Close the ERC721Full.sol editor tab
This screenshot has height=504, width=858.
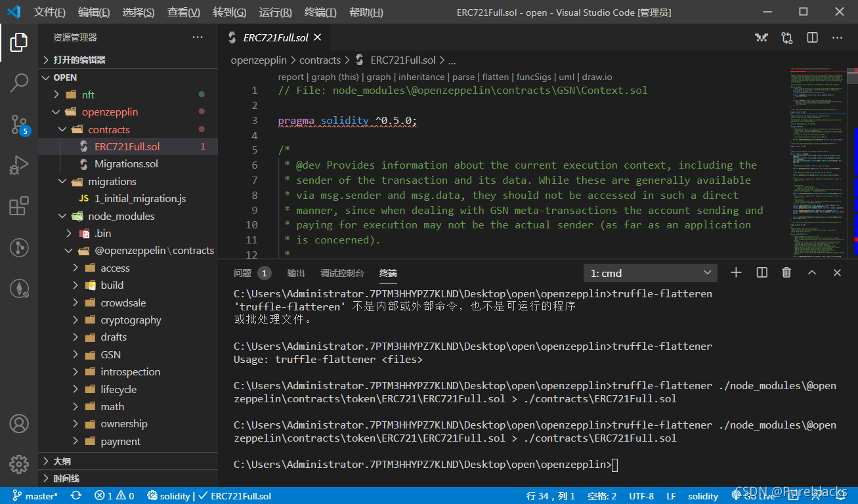tap(317, 38)
